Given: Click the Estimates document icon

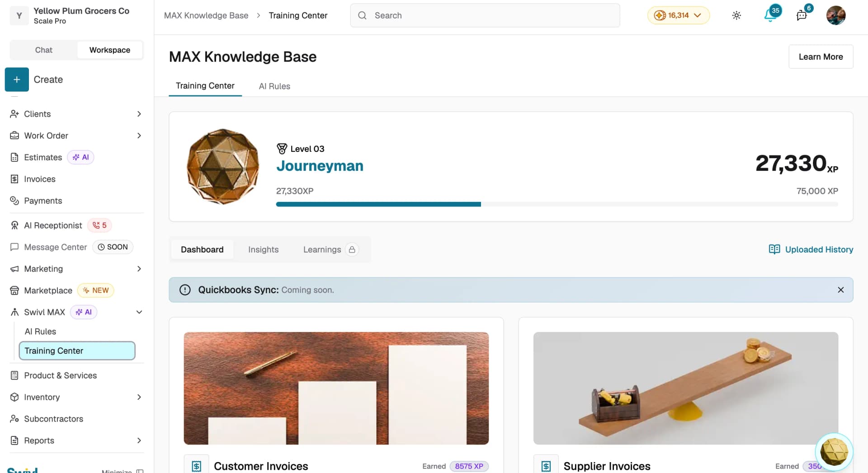Looking at the screenshot, I should click(x=14, y=157).
